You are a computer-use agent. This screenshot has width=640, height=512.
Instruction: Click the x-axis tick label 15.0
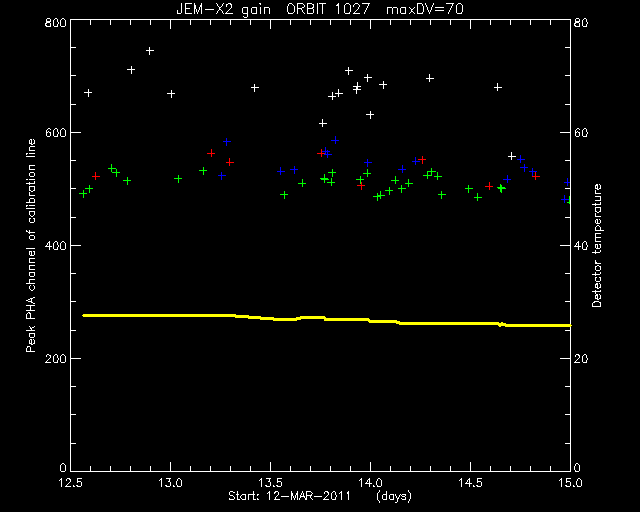pyautogui.click(x=570, y=483)
